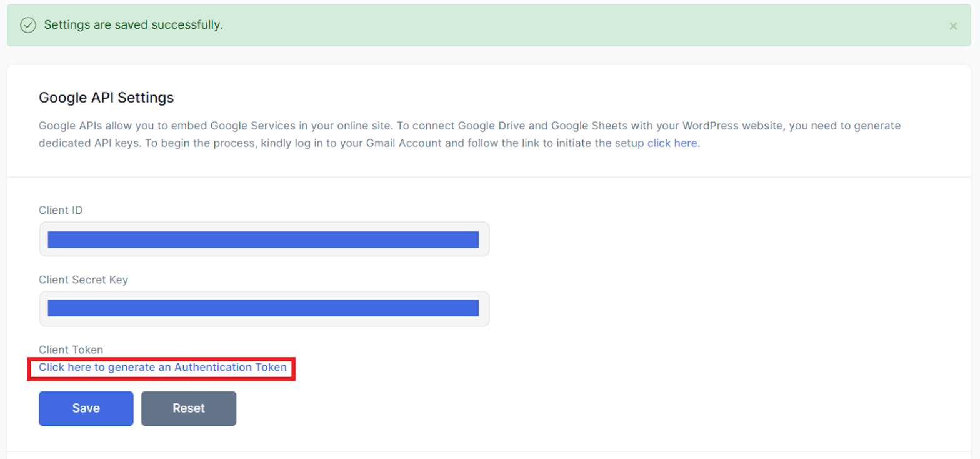
Task: Click the Google API Settings heading
Action: tap(106, 98)
